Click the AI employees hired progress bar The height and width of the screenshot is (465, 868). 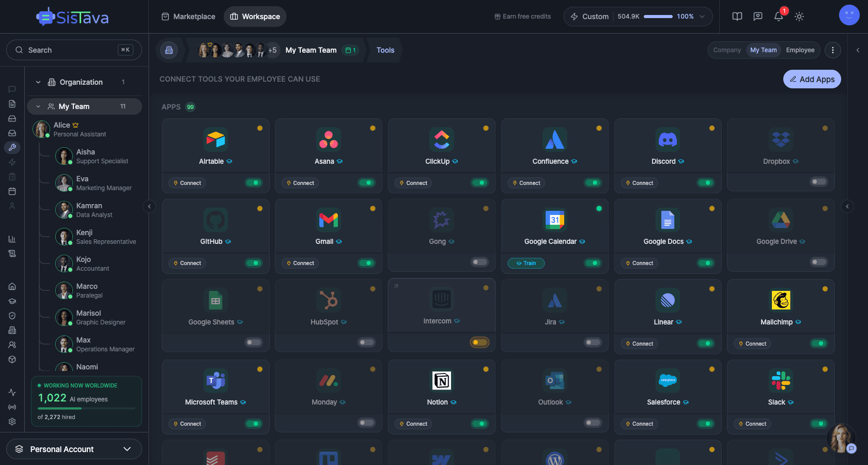86,408
